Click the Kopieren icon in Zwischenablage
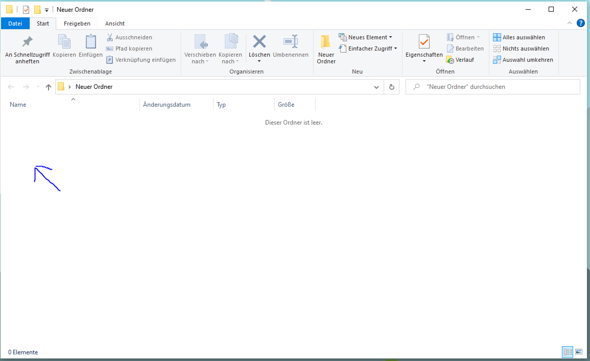 pos(64,41)
